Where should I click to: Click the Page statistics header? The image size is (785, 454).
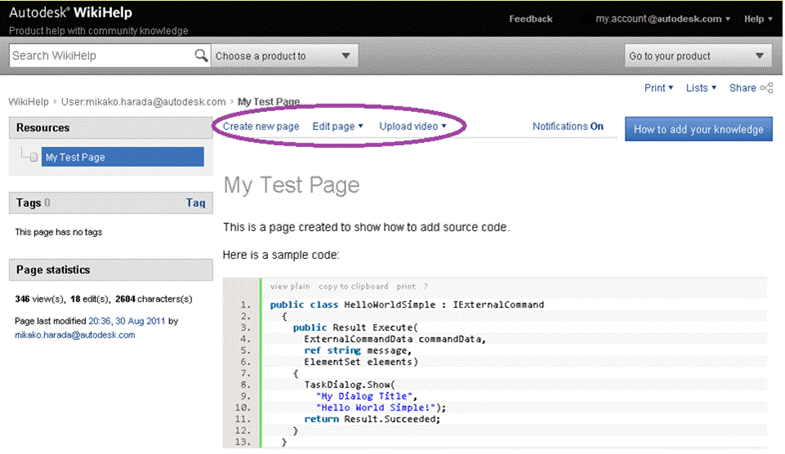(x=111, y=270)
